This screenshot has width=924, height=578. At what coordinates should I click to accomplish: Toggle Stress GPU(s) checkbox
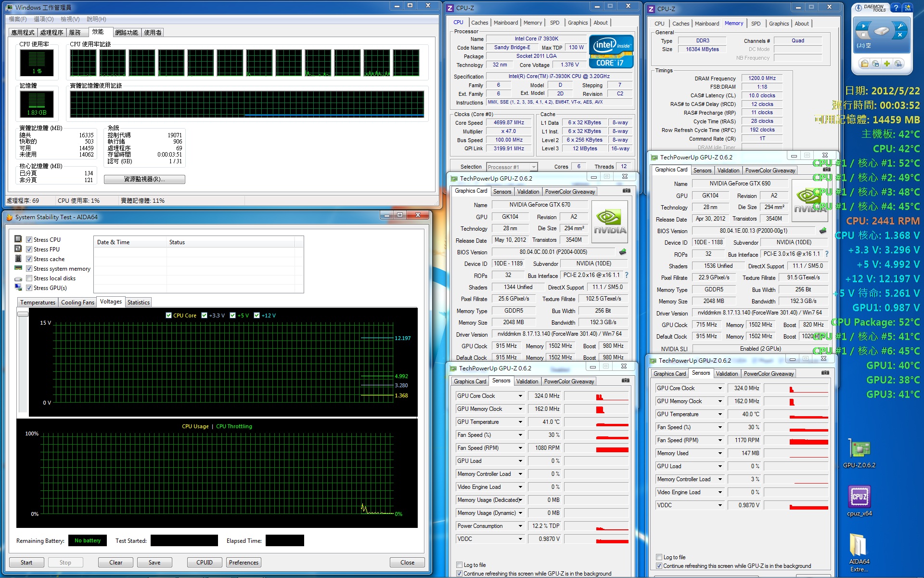pyautogui.click(x=29, y=288)
